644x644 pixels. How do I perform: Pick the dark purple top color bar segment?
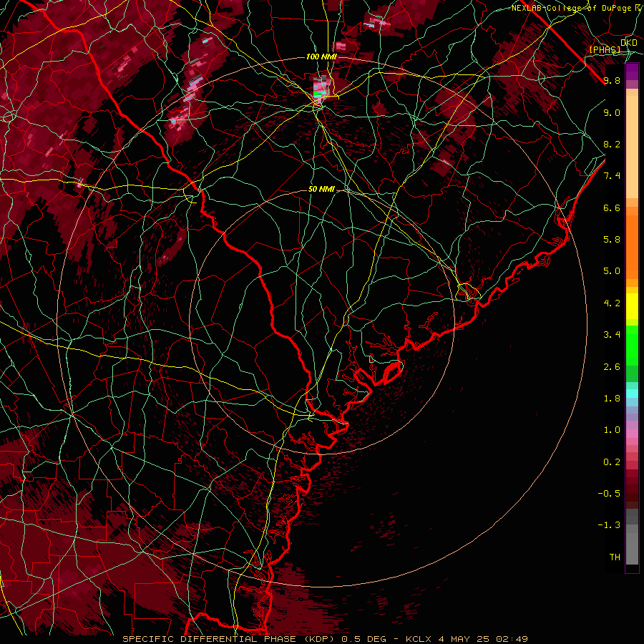tap(632, 72)
